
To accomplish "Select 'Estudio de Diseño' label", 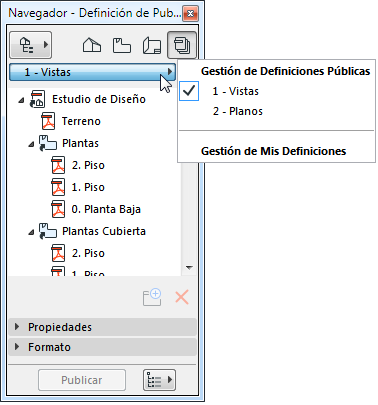I will tap(99, 99).
